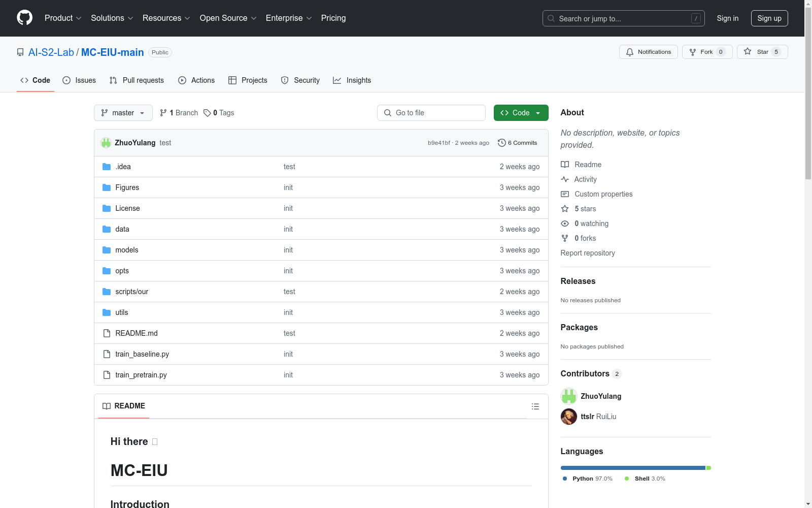Open the data folder icon
Screen dimensions: 812x508
(x=107, y=229)
